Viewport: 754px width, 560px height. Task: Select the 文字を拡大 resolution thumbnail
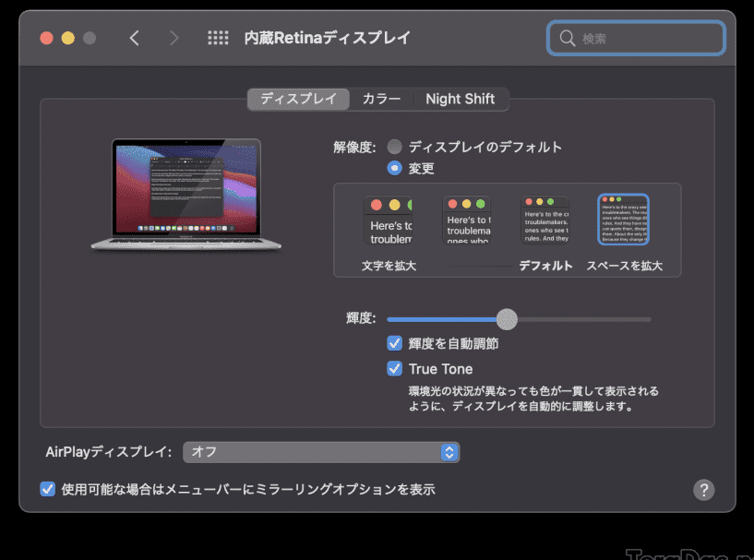pos(388,221)
